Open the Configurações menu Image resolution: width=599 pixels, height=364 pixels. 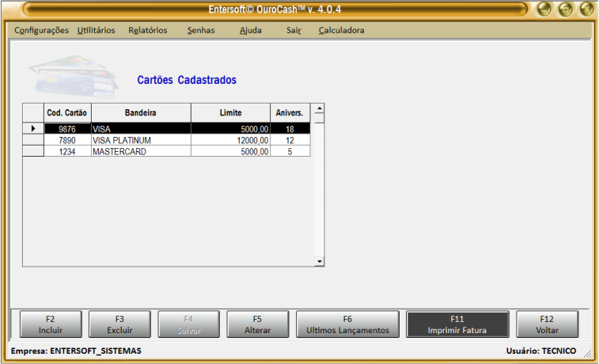coord(42,30)
